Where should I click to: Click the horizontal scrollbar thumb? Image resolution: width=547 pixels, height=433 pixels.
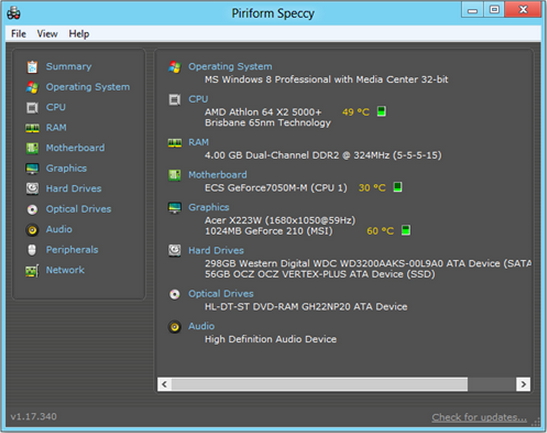coord(320,384)
